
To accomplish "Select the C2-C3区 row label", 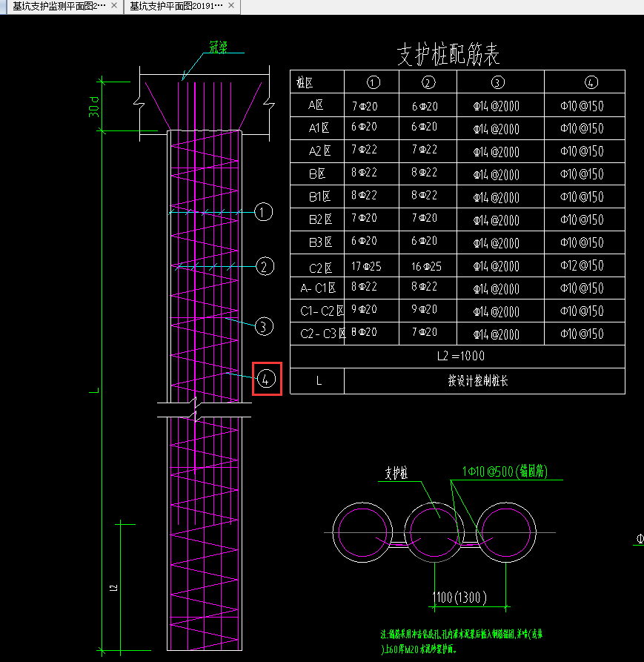I will 323,334.
